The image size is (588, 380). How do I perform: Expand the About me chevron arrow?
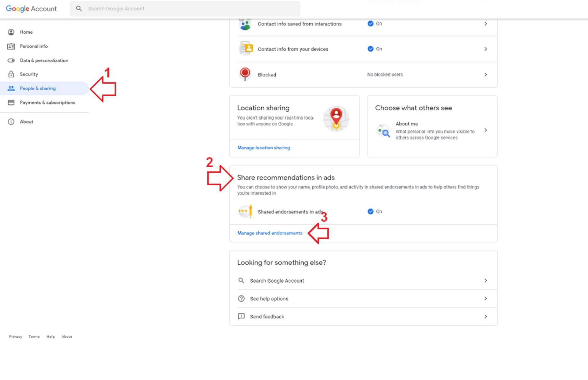(x=486, y=130)
